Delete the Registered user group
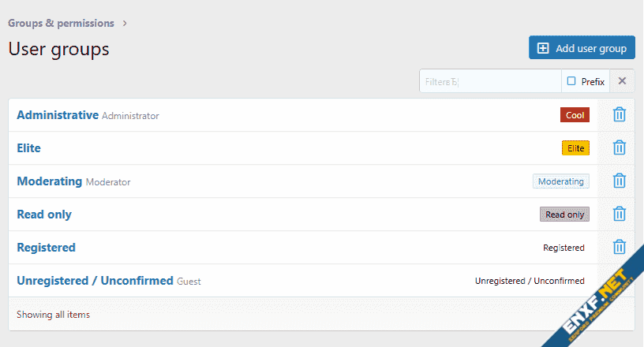This screenshot has height=347, width=644. pyautogui.click(x=620, y=248)
